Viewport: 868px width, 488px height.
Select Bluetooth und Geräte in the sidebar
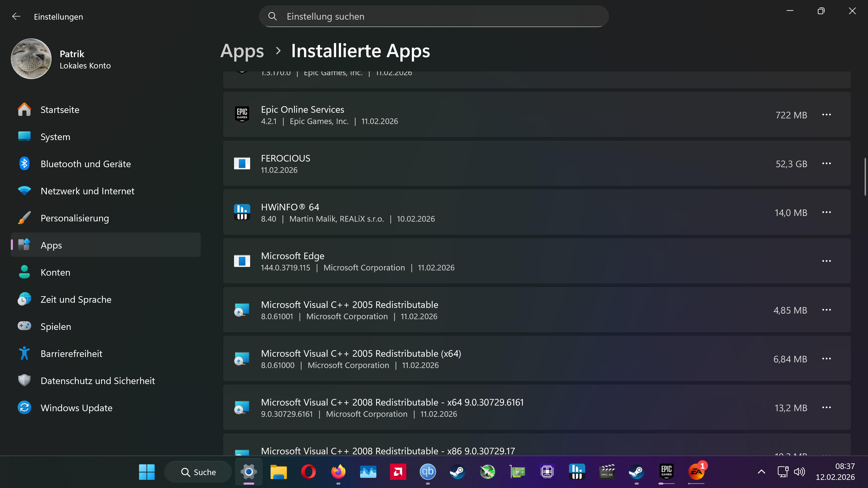(x=86, y=164)
